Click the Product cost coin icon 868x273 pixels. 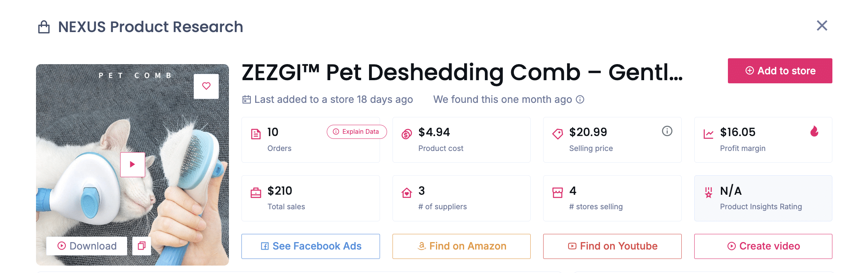click(407, 134)
